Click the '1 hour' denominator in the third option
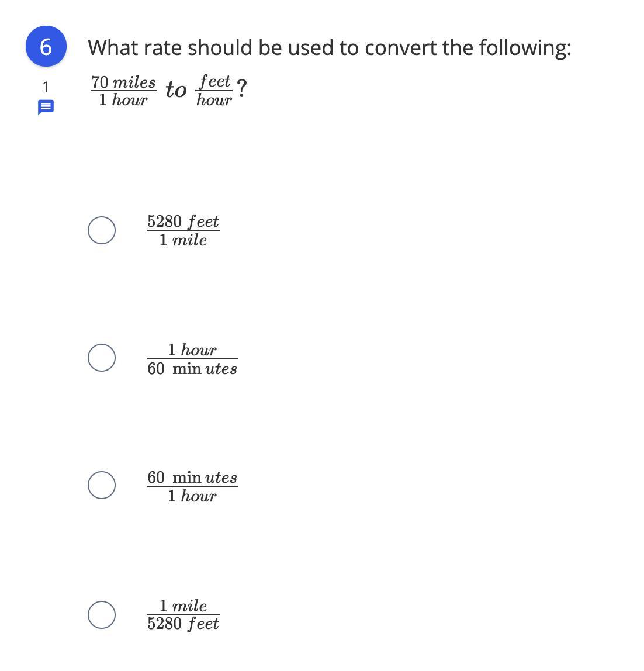 [192, 496]
